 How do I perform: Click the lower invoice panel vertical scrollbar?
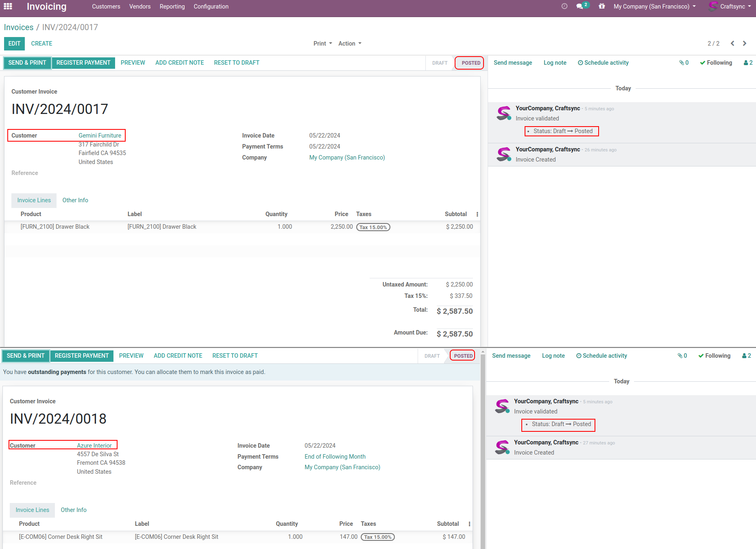(483, 448)
